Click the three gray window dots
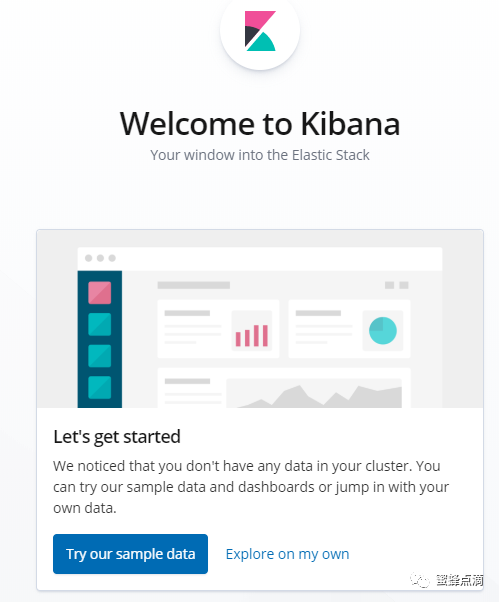Image resolution: width=499 pixels, height=602 pixels. point(100,258)
